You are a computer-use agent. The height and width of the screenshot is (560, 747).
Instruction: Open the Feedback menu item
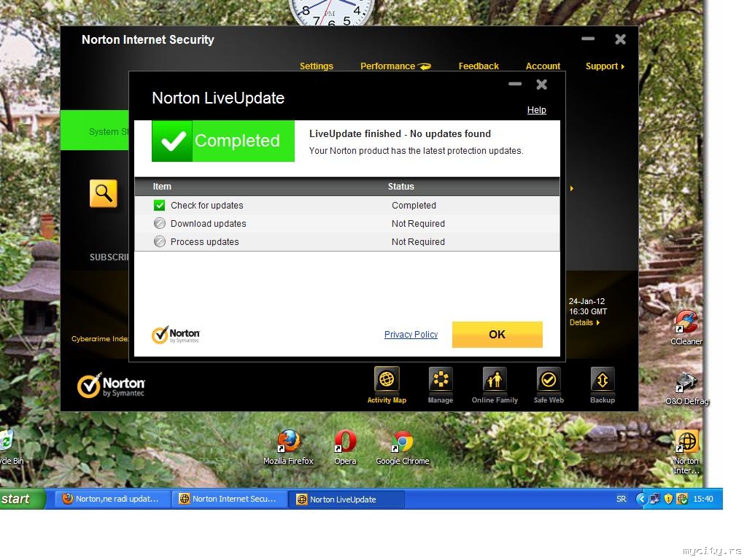click(x=479, y=66)
